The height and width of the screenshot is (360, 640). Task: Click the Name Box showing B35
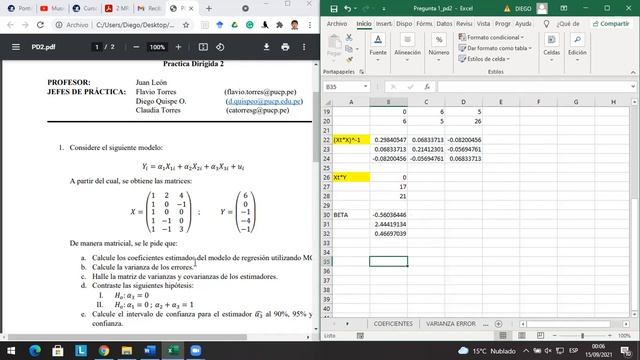click(x=346, y=87)
